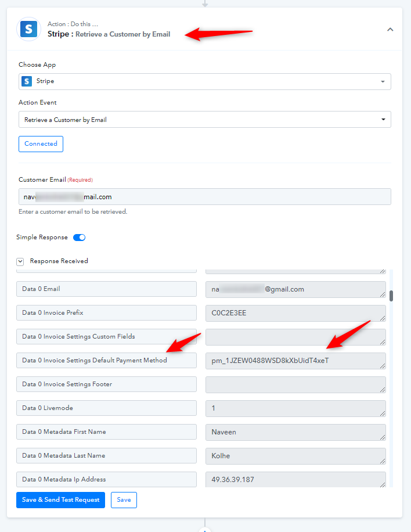Click the white Save button
This screenshot has height=532, width=411.
(124, 500)
